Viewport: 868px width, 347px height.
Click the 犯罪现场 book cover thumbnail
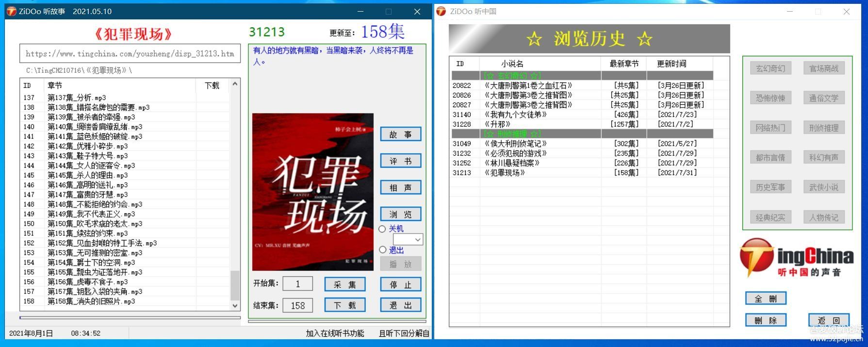click(x=313, y=192)
